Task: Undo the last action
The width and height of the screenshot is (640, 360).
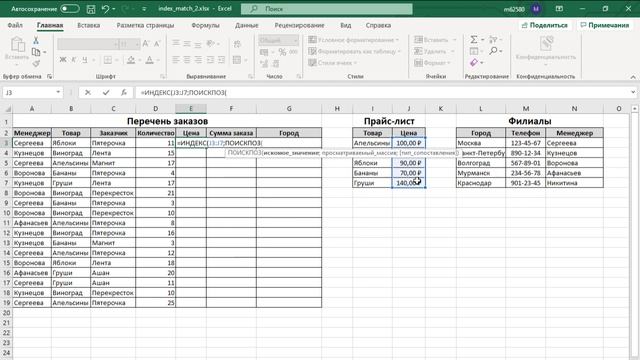Action: (105, 9)
